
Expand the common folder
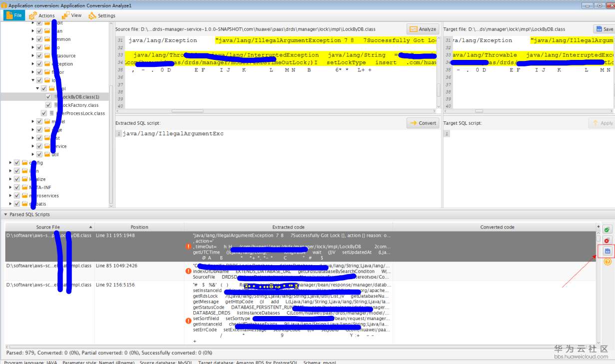[33, 39]
